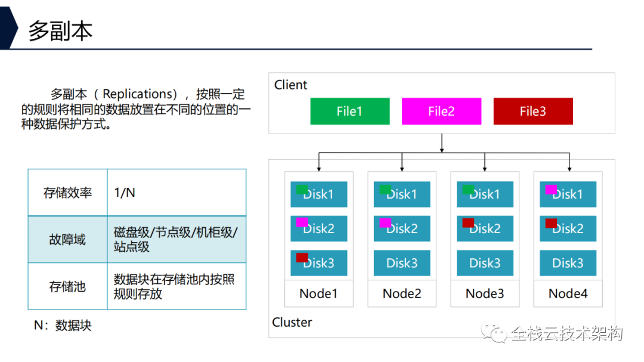
Task: Select the Disk2 icon on Node1
Action: (x=318, y=228)
